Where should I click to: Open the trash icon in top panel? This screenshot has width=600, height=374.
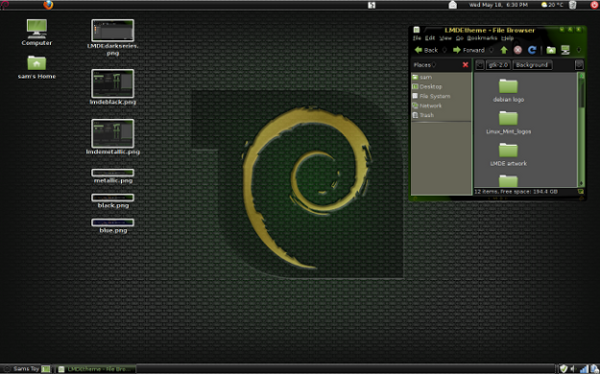(x=572, y=5)
